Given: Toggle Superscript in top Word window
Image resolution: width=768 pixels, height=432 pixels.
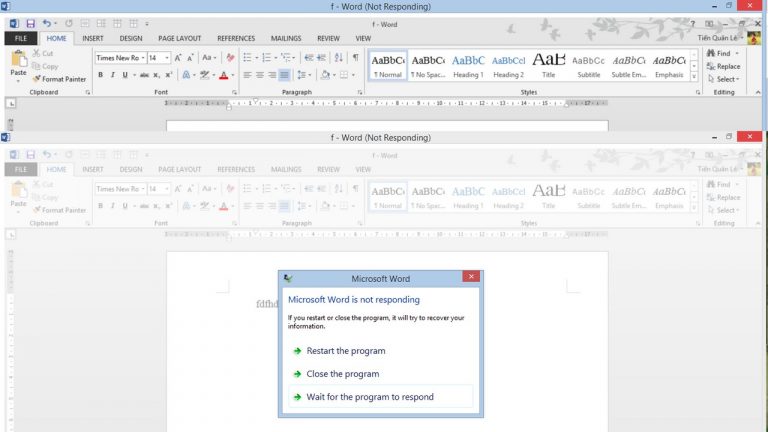Looking at the screenshot, I should tap(168, 75).
